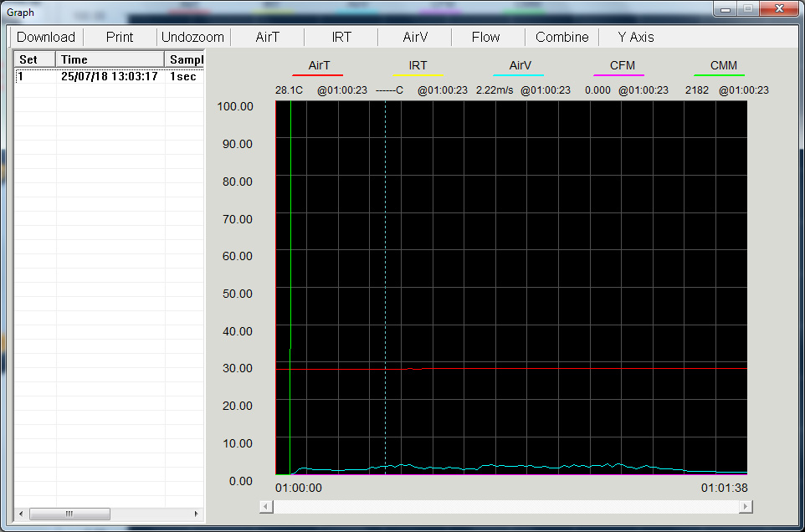Click the Combine toolbar button
Viewport: 805px width, 532px height.
562,37
